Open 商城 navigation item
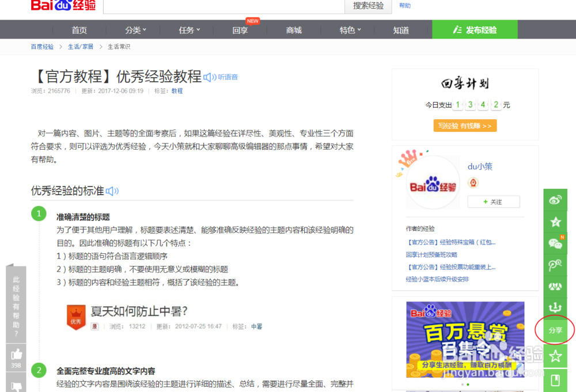The height and width of the screenshot is (392, 576). 294,30
